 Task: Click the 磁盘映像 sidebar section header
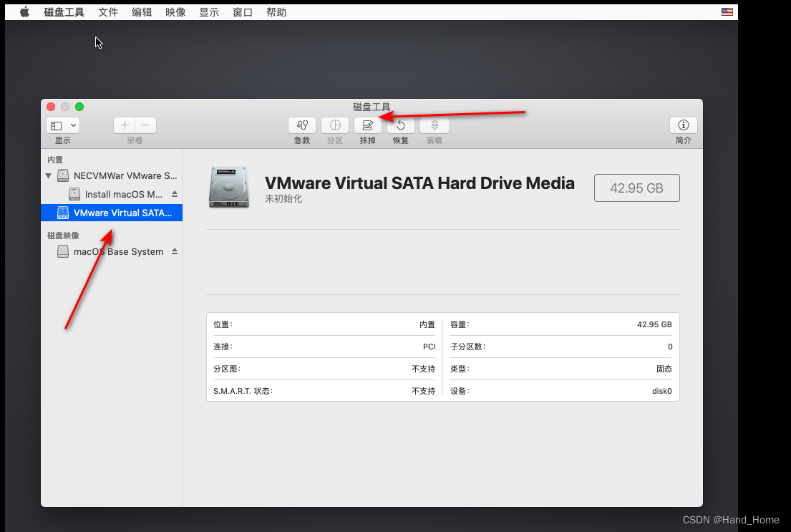pos(63,235)
